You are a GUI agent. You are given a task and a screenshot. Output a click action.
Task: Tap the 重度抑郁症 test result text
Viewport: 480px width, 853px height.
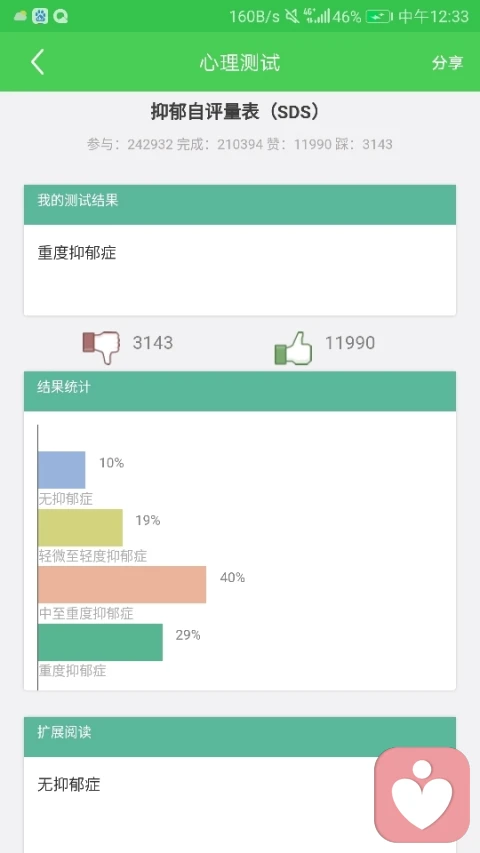77,253
